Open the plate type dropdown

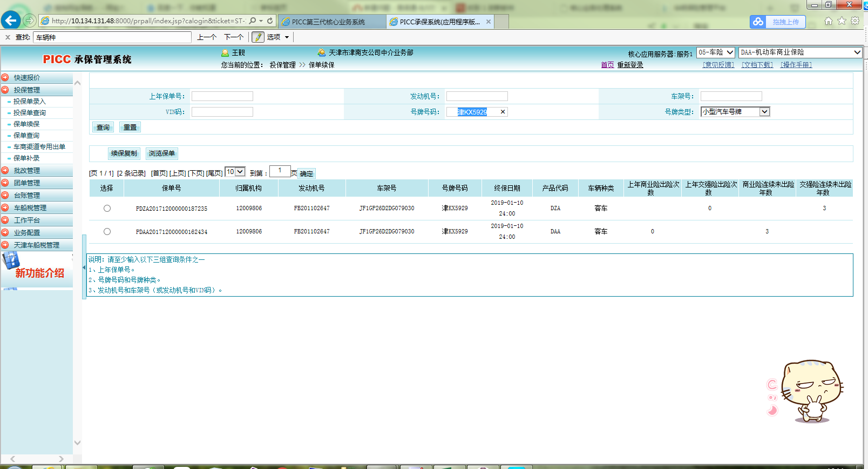764,112
